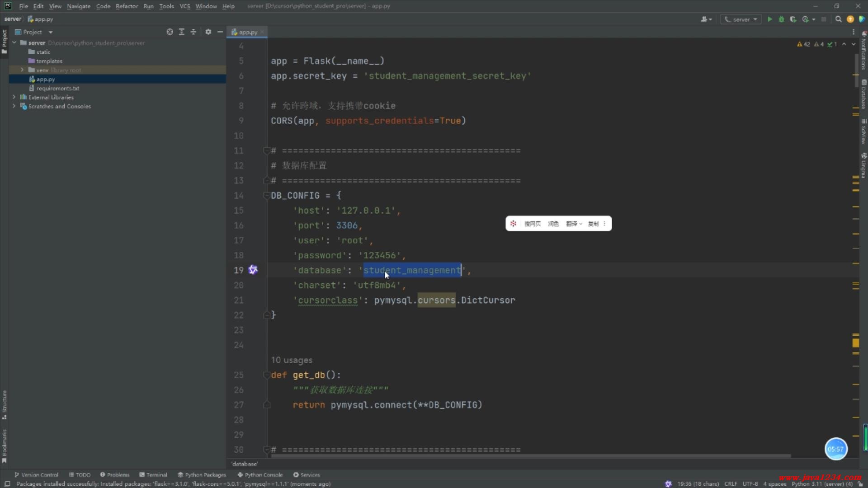Viewport: 868px width, 488px height.
Task: Click the Python Packages button
Action: pos(202,475)
